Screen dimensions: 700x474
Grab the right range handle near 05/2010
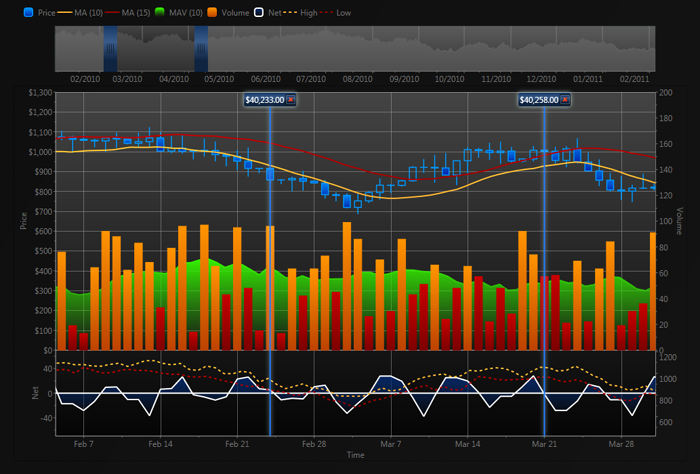point(201,49)
